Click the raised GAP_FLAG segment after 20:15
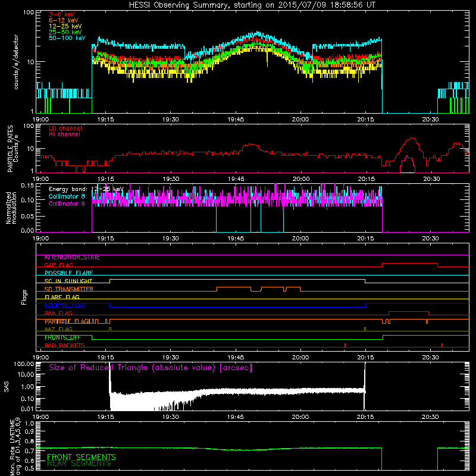The width and height of the screenshot is (476, 476). click(x=410, y=264)
